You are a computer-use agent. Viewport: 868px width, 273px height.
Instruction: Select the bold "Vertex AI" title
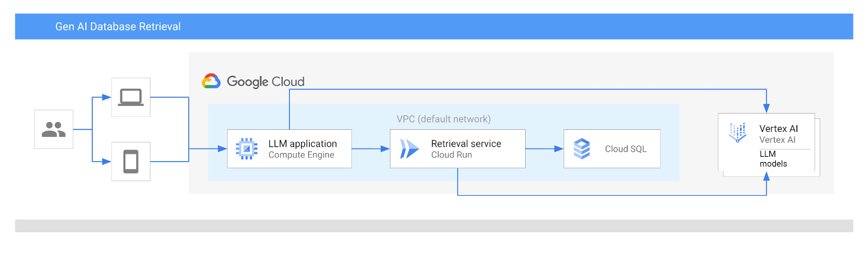click(x=778, y=129)
